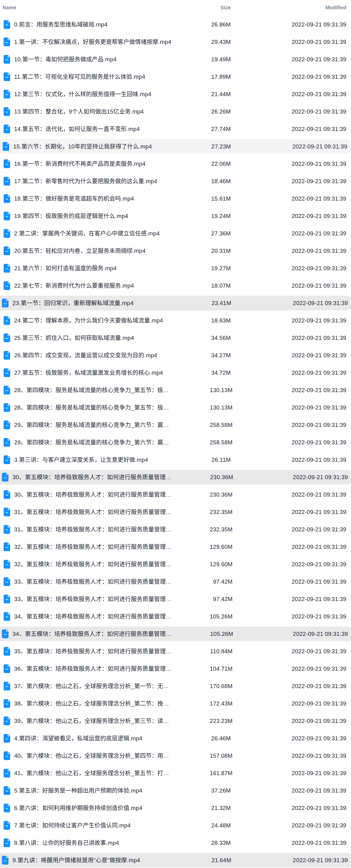Click file icon beside 18.第三节 file
351x868 pixels.
(x=7, y=198)
